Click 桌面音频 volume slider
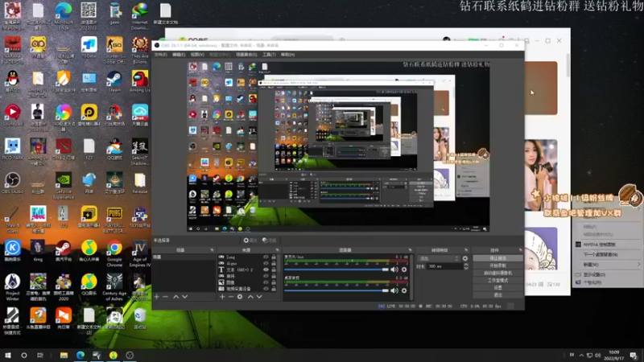The image size is (644, 362). (336, 290)
